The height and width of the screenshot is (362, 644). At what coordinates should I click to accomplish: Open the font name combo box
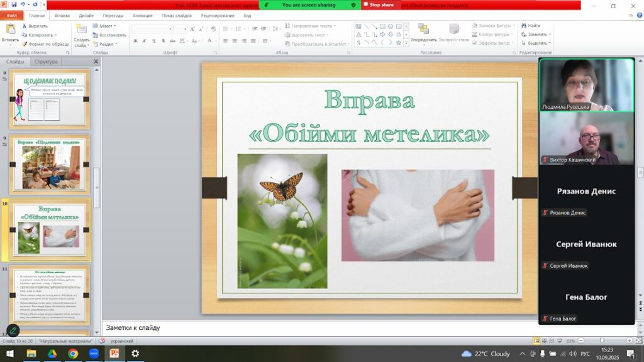152,29
